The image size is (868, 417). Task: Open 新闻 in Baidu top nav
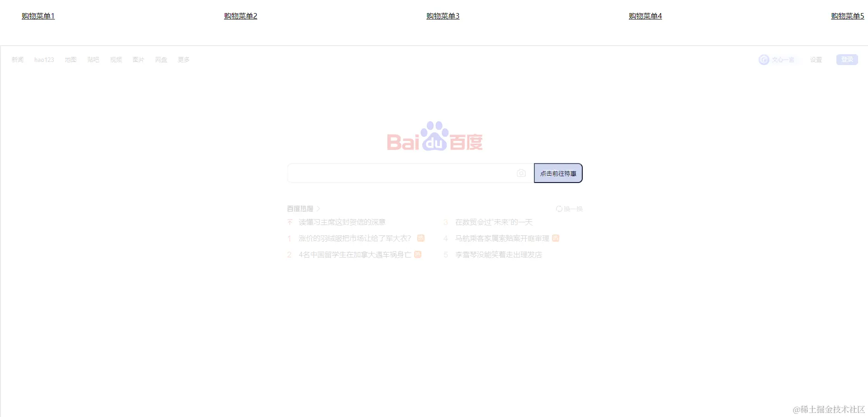point(18,60)
